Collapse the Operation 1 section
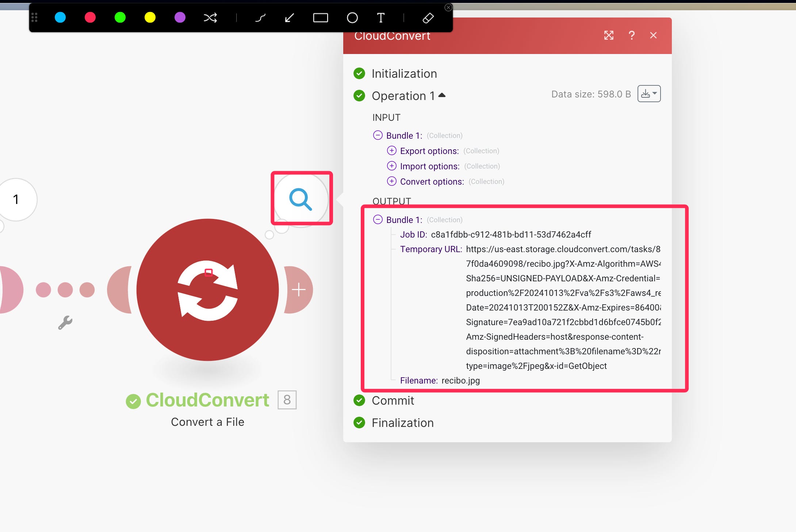The height and width of the screenshot is (532, 796). (x=442, y=95)
